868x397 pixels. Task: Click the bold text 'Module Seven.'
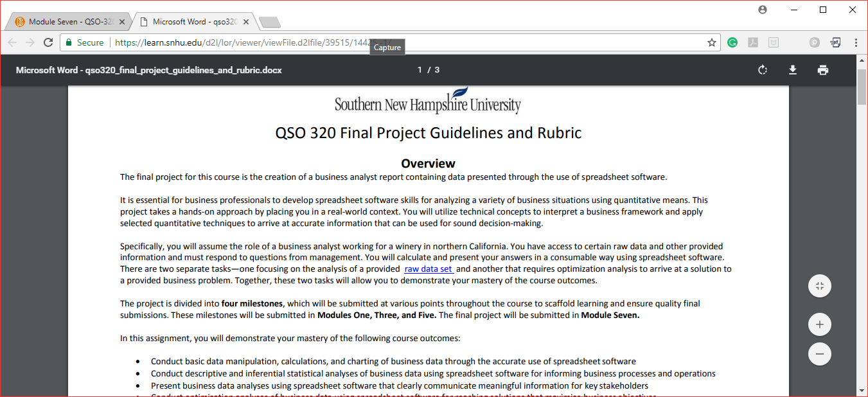pos(610,315)
